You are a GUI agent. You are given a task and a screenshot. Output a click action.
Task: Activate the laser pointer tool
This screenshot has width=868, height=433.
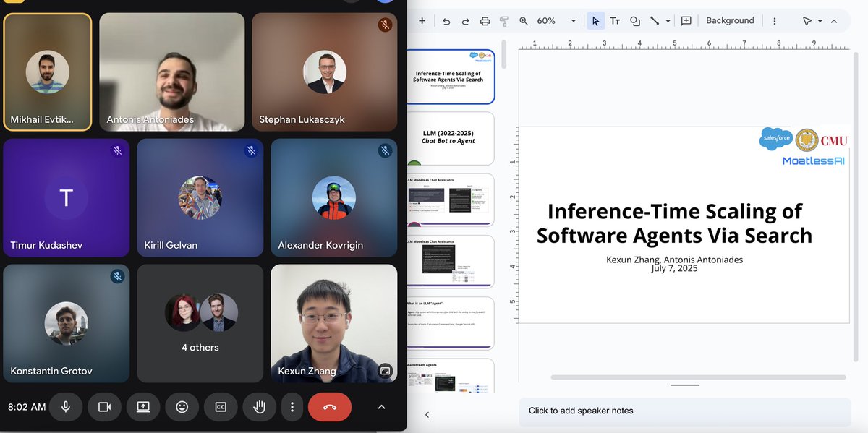(x=807, y=21)
